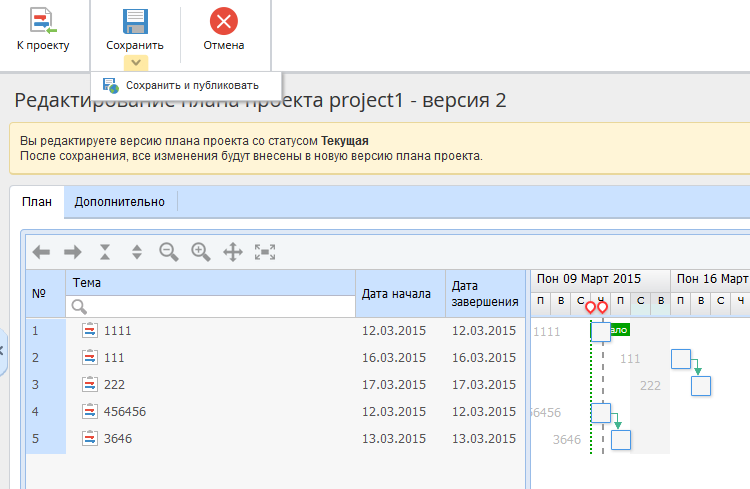Image resolution: width=750 pixels, height=489 pixels.
Task: Collapse the Сохранить dropdown arrow
Action: click(x=135, y=63)
